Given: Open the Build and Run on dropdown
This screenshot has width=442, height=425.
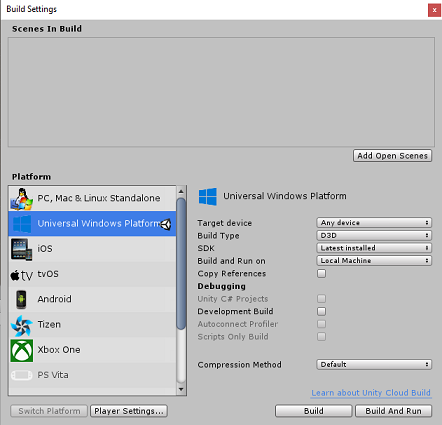Looking at the screenshot, I should pyautogui.click(x=374, y=261).
